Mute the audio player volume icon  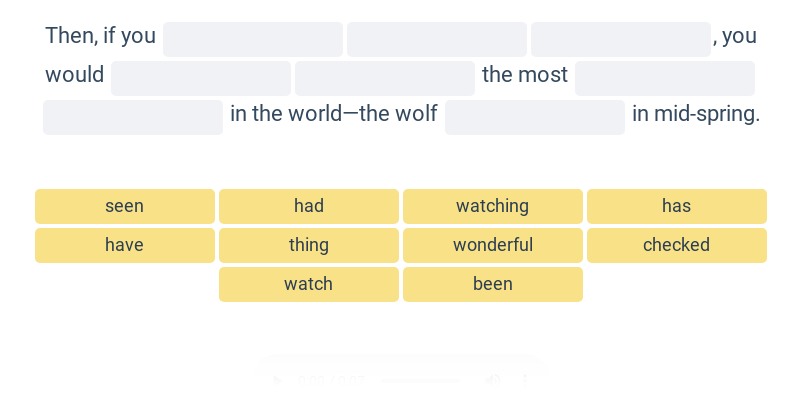(492, 380)
